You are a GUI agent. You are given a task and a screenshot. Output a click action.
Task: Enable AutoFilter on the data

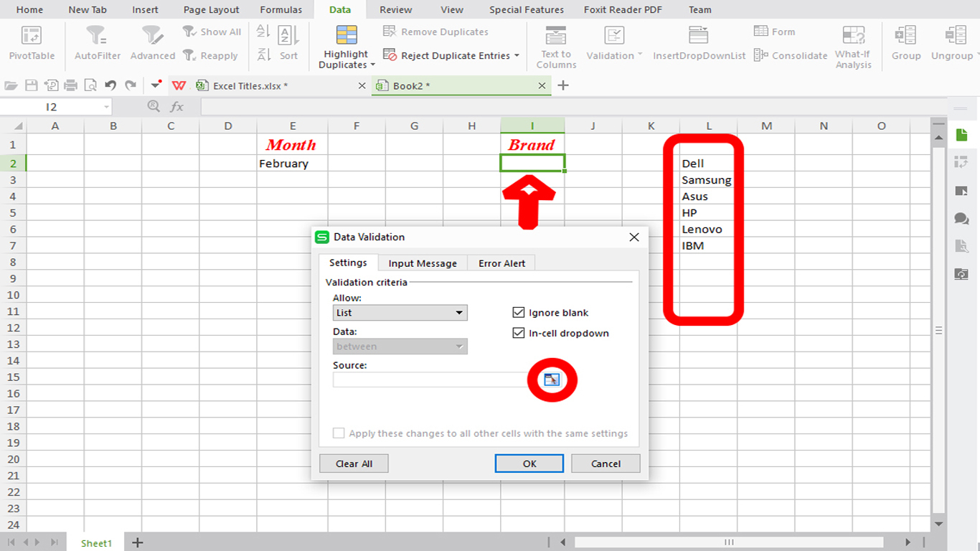point(98,44)
